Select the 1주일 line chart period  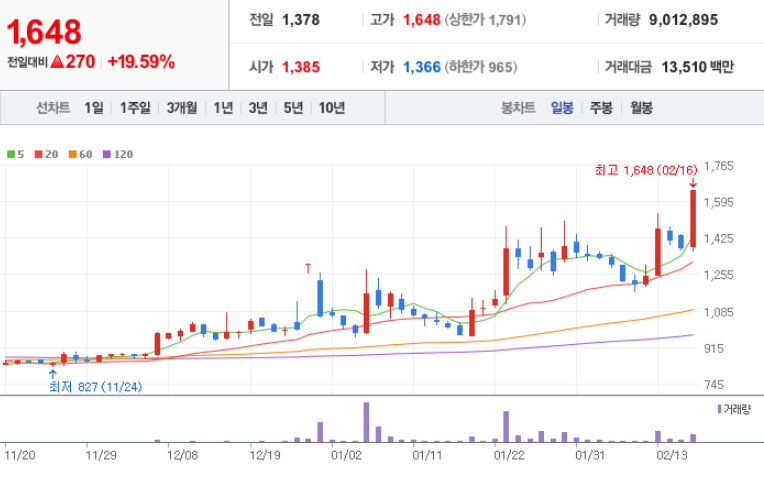pyautogui.click(x=135, y=108)
